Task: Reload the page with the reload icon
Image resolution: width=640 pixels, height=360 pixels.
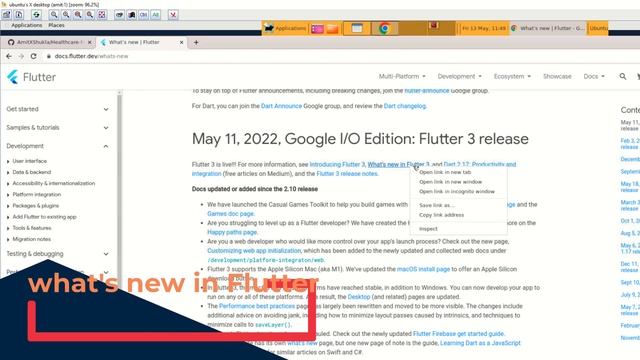Action: coord(33,56)
